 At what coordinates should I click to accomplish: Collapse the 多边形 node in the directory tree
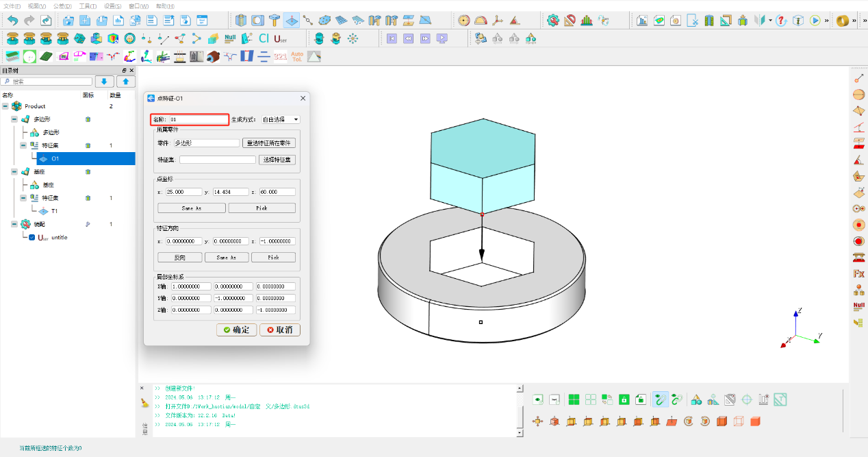[15, 119]
